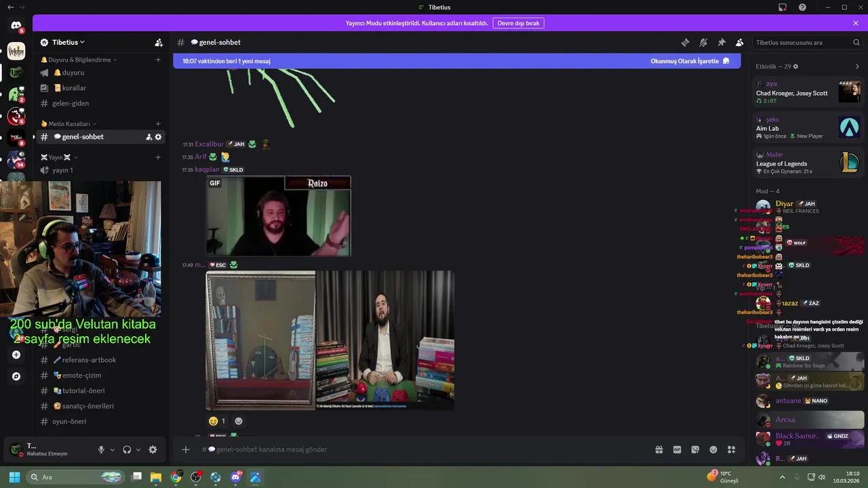Screen dimensions: 868x488
Task: Collapse the Duyuru & Bilgilendirme category
Action: point(79,60)
